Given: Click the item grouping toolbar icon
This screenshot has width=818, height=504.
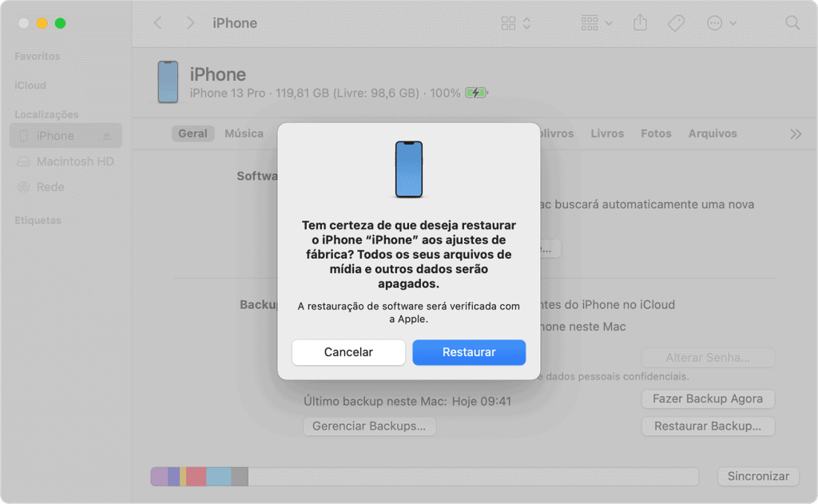Looking at the screenshot, I should [589, 23].
